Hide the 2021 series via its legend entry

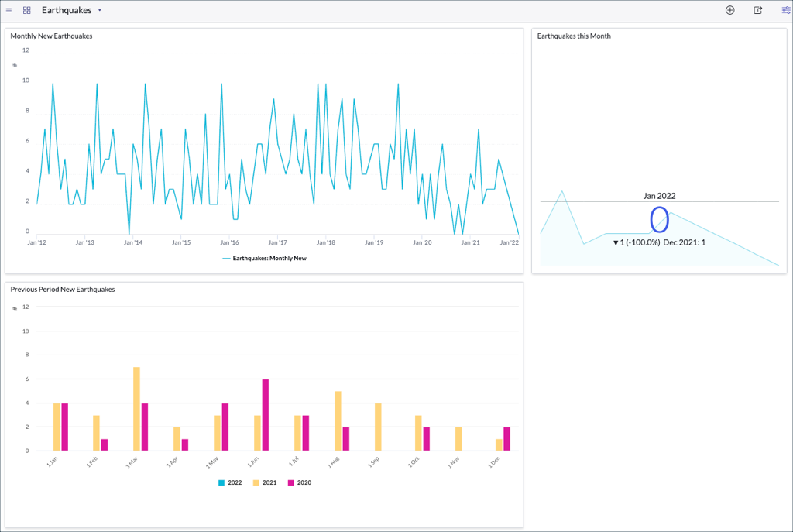[266, 482]
